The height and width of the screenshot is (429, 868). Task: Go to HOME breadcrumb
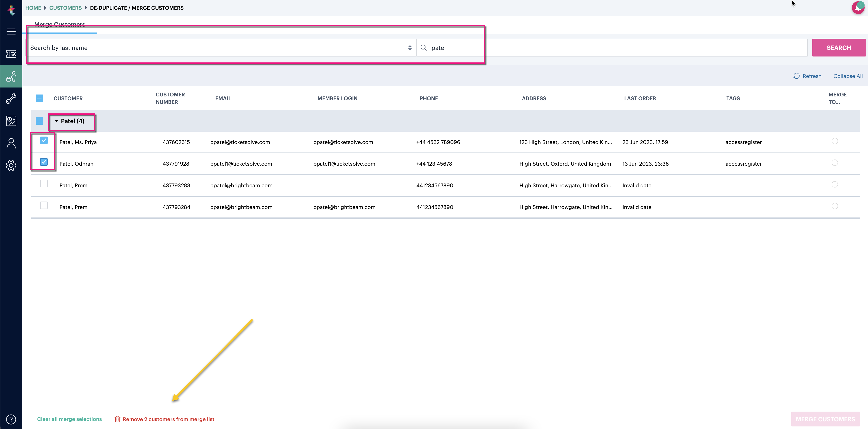(33, 8)
